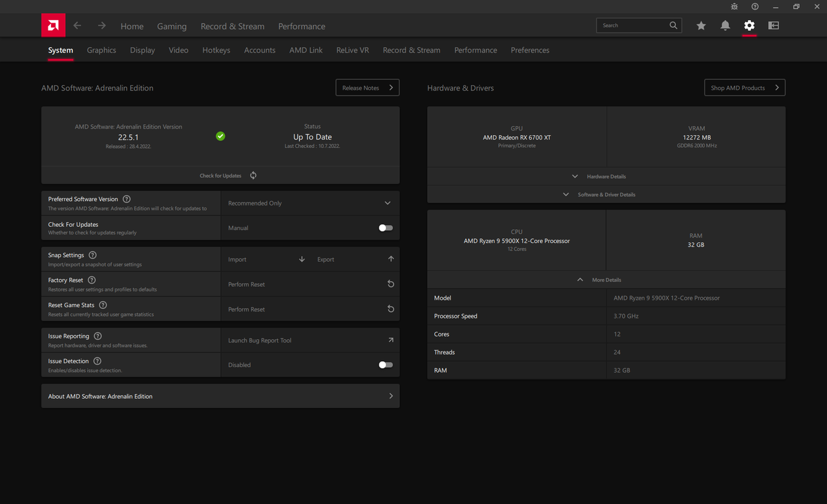Open the Gaming menu
Image resolution: width=827 pixels, height=504 pixels.
[172, 26]
